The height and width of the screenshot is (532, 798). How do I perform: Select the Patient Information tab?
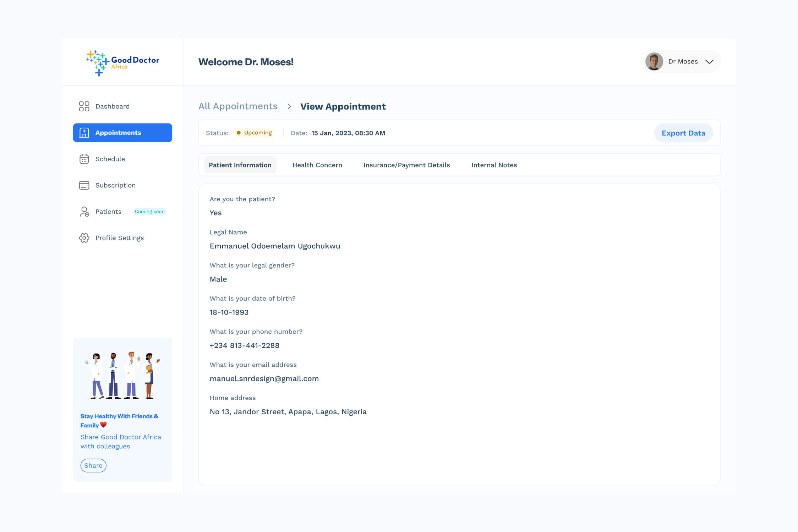point(240,165)
